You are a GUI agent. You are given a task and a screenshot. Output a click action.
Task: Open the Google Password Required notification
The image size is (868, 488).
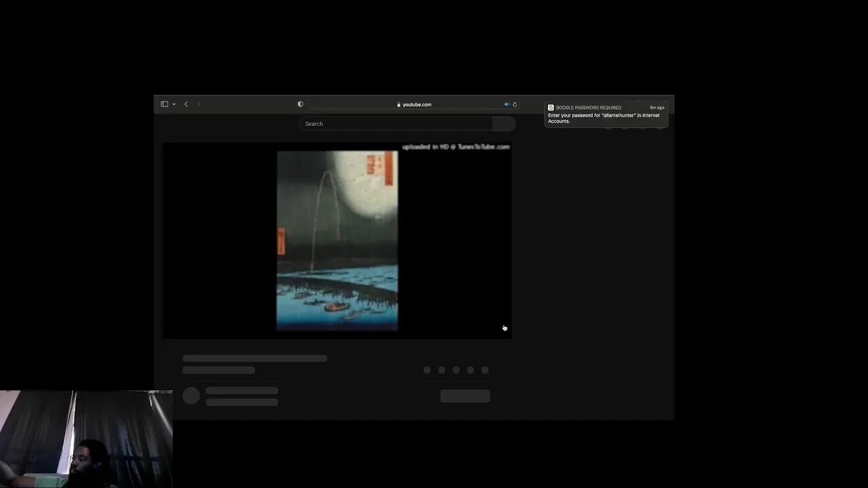point(606,115)
